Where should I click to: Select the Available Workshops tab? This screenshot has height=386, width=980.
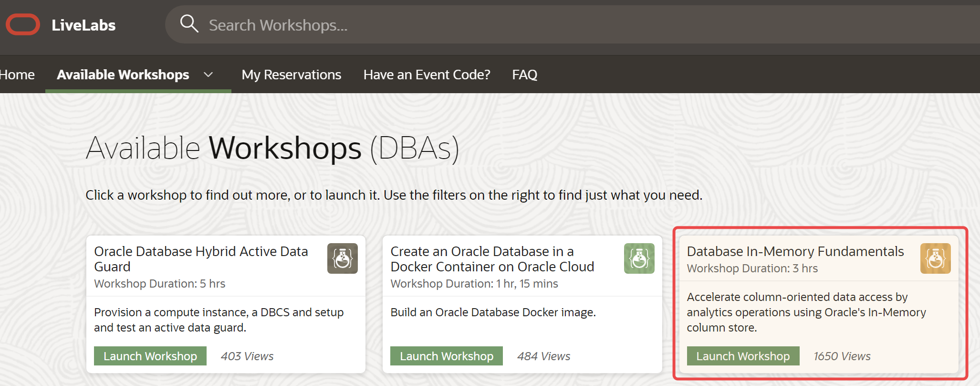click(x=123, y=75)
